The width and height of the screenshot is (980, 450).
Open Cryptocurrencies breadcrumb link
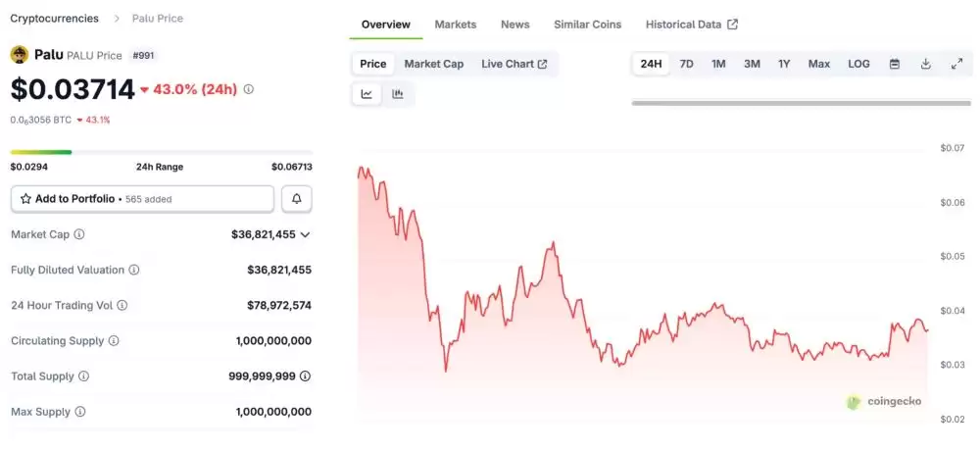pyautogui.click(x=54, y=19)
